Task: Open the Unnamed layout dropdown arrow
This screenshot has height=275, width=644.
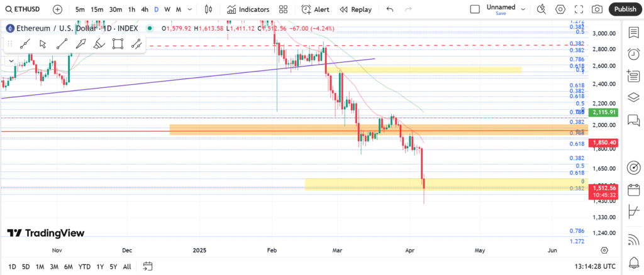Action: 524,9
